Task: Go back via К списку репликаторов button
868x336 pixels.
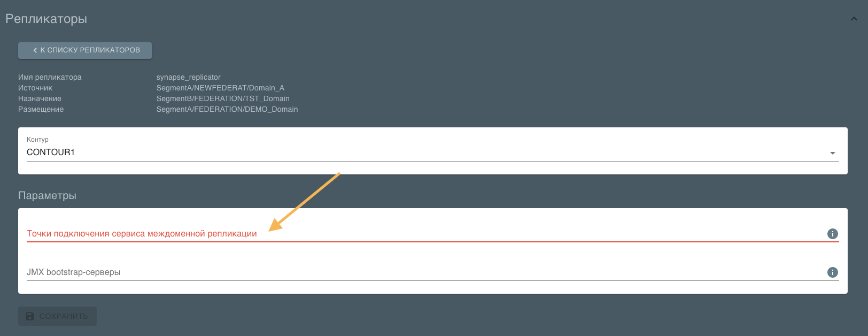Action: click(x=85, y=50)
